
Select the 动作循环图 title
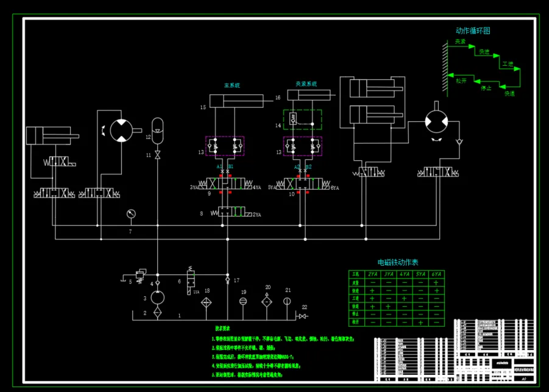click(x=473, y=31)
